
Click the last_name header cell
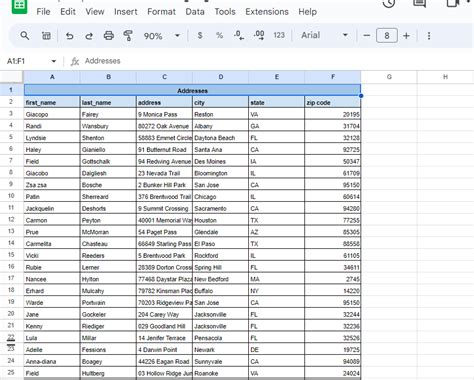point(108,102)
